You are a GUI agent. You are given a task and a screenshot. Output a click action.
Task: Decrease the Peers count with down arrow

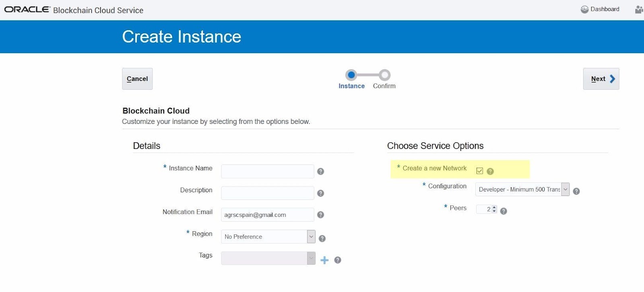494,211
